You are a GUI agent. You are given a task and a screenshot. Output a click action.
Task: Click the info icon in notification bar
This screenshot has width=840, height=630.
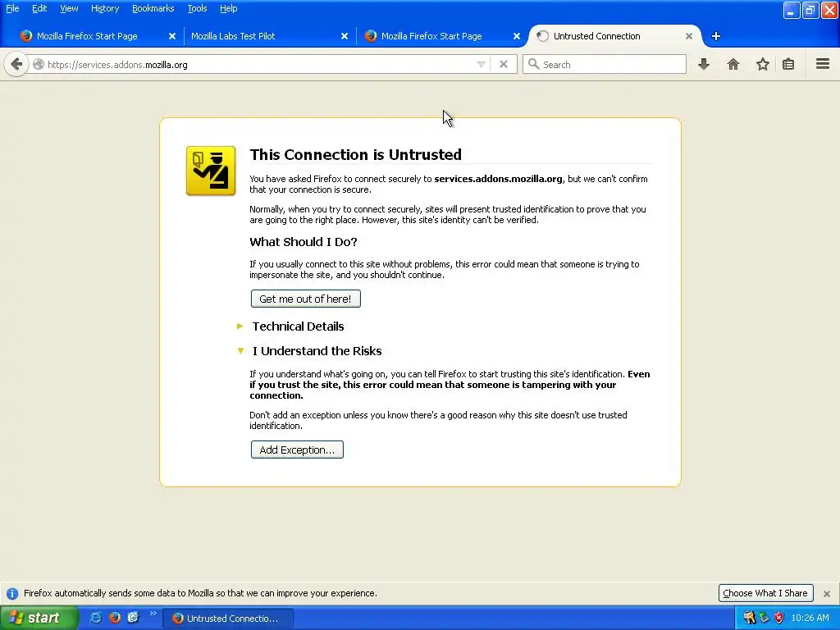point(12,594)
